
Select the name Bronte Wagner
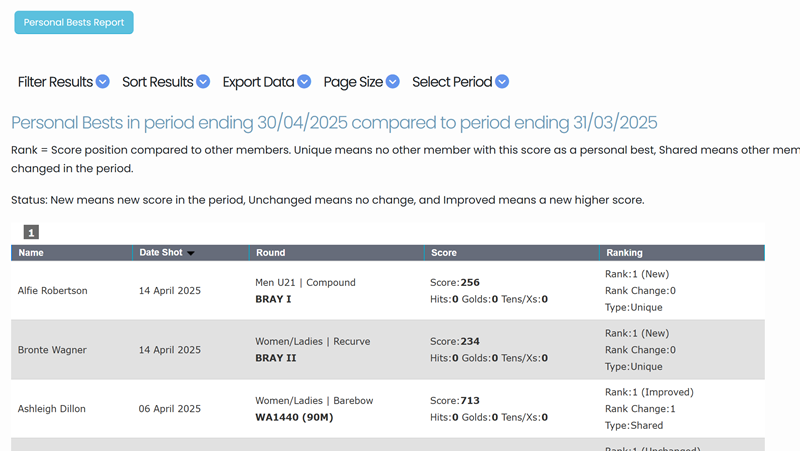pyautogui.click(x=52, y=350)
